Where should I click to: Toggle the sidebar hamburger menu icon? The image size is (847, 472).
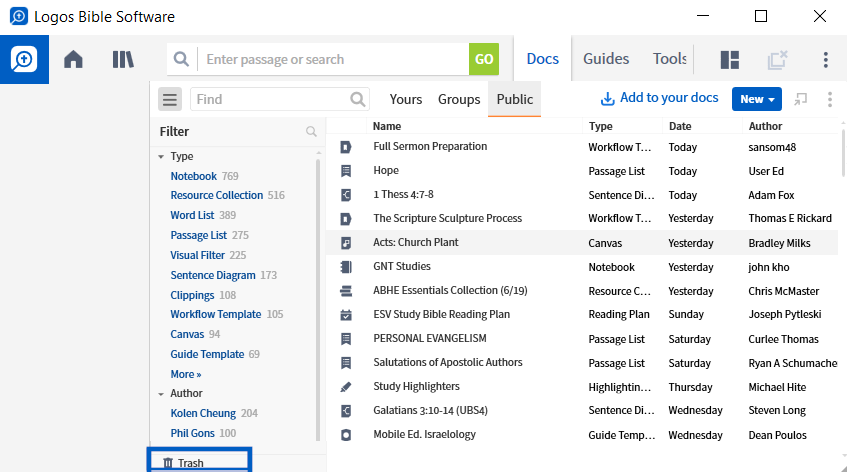(170, 99)
